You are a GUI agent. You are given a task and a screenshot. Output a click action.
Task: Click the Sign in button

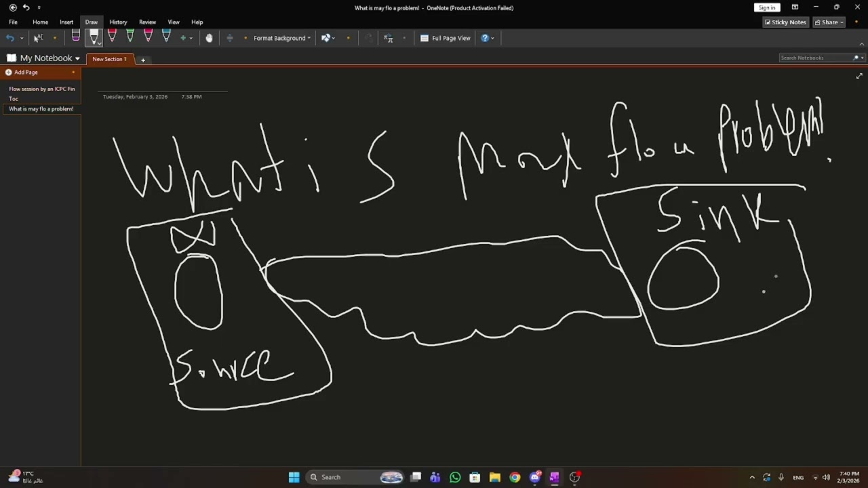(767, 7)
